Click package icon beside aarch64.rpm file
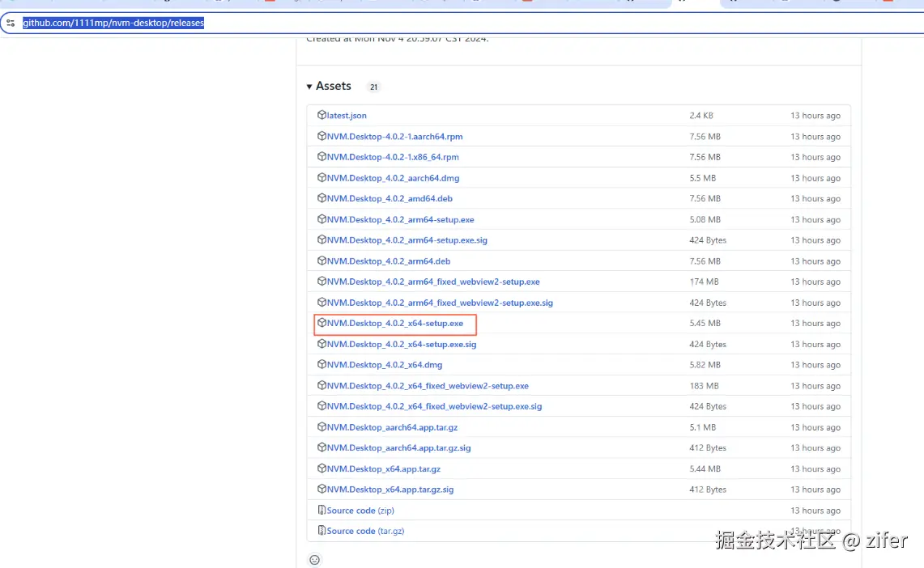The width and height of the screenshot is (924, 568). [321, 135]
